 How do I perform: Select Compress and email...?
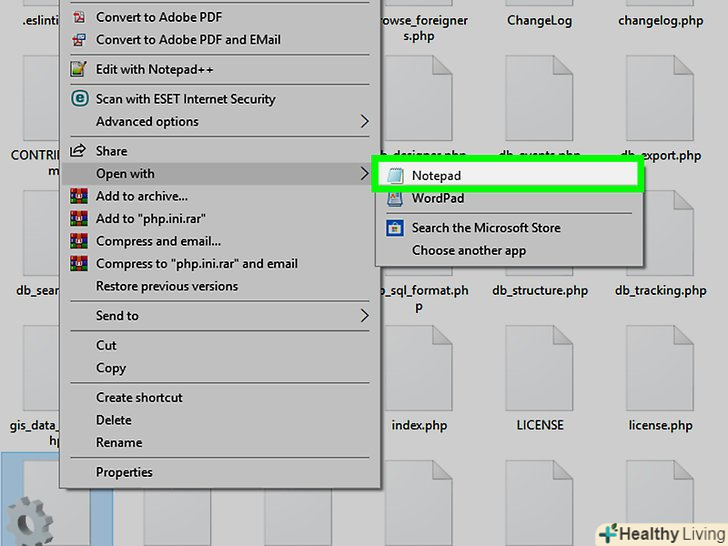tap(220, 241)
